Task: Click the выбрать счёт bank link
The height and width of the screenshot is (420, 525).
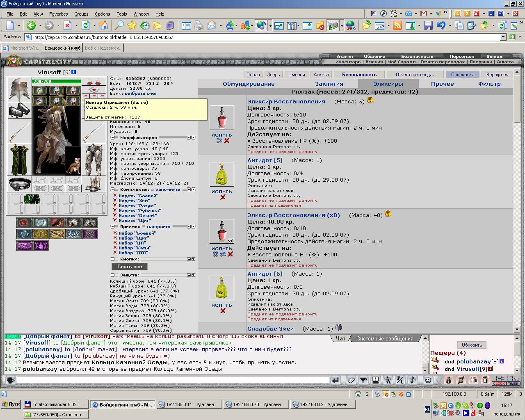Action: 141,93
